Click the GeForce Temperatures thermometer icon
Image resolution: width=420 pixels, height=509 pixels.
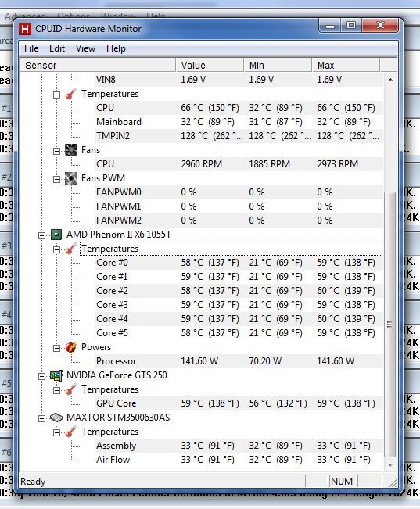click(x=71, y=389)
